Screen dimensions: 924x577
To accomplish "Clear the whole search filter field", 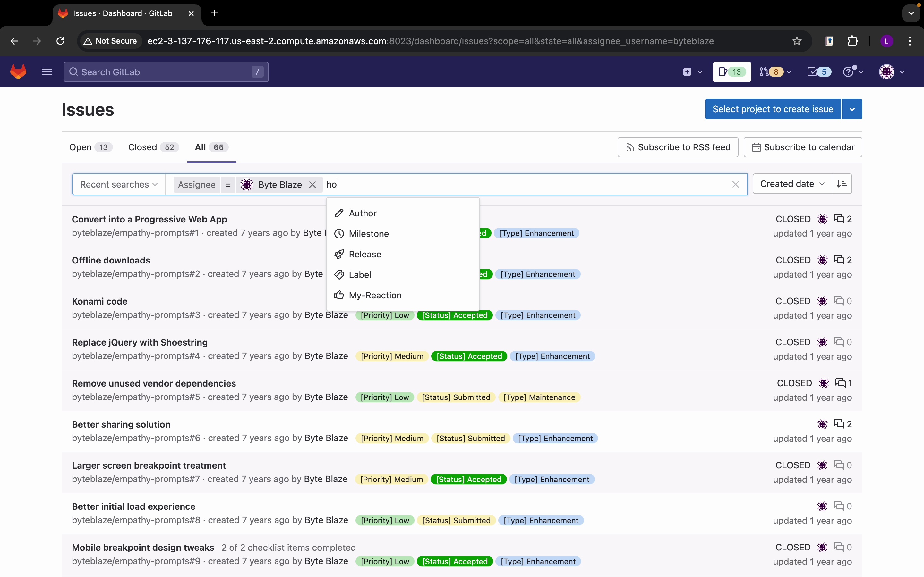I will click(x=735, y=185).
